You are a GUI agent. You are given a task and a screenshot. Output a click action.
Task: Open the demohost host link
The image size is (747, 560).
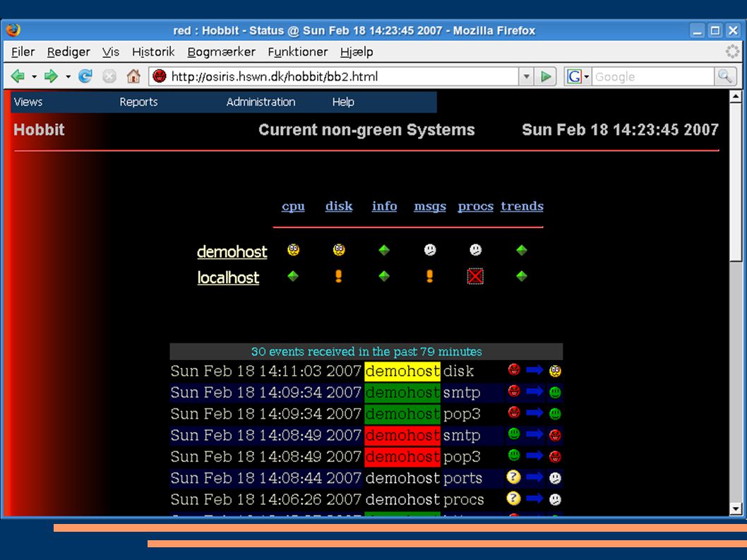232,251
